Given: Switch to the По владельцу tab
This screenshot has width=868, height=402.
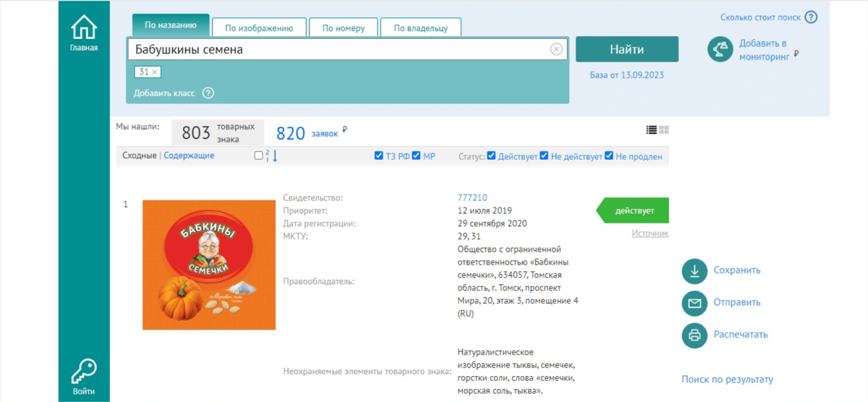Looking at the screenshot, I should (x=421, y=28).
